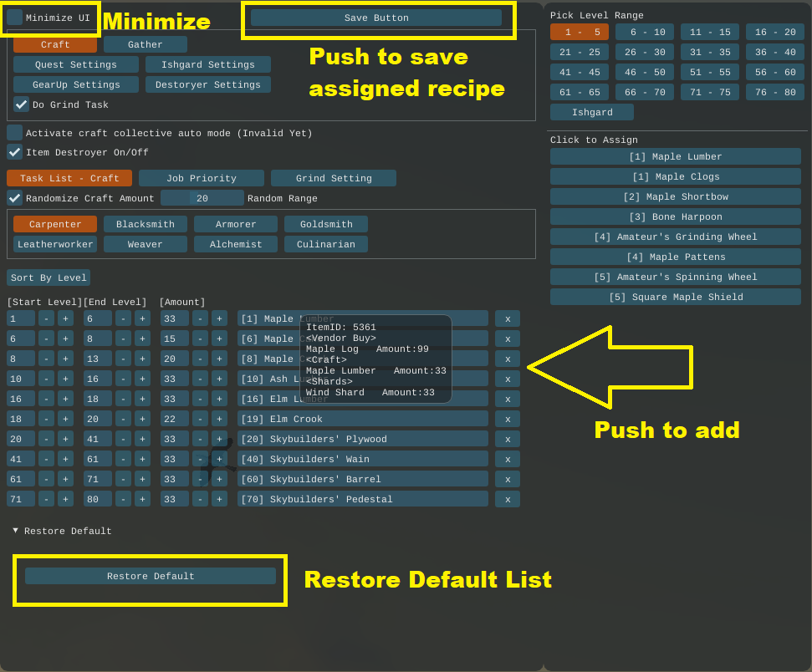Click the Save Button
Image resolution: width=812 pixels, height=672 pixels.
coord(375,18)
